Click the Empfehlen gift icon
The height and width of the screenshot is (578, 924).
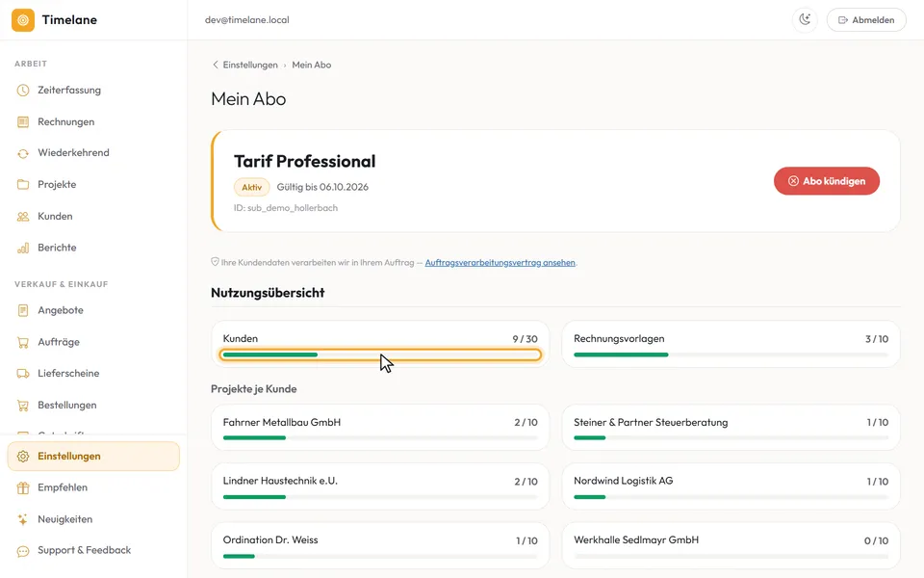point(23,487)
